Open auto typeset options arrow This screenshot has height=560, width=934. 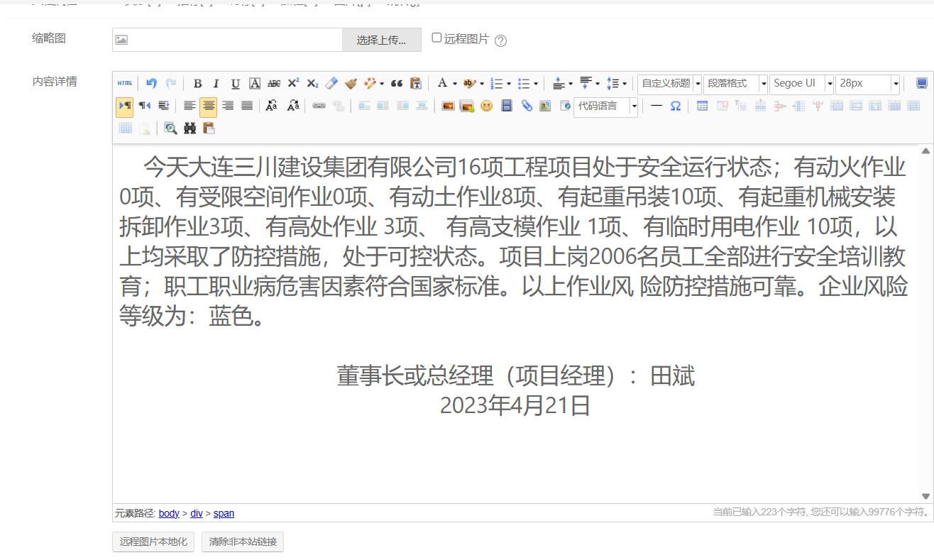click(382, 84)
